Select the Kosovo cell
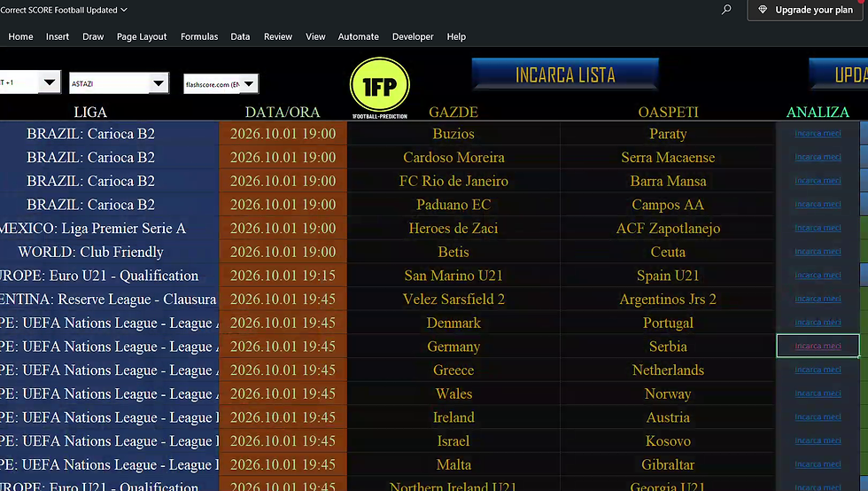 coord(668,441)
